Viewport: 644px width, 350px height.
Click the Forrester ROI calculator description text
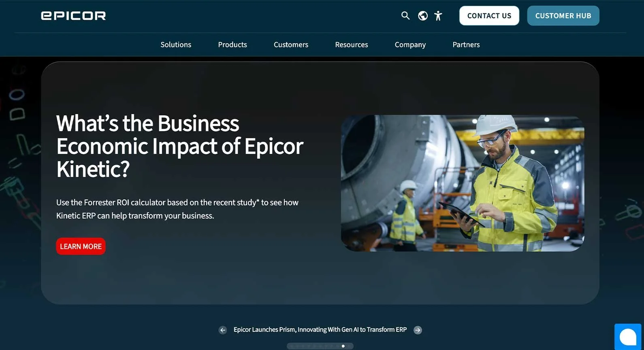point(177,209)
